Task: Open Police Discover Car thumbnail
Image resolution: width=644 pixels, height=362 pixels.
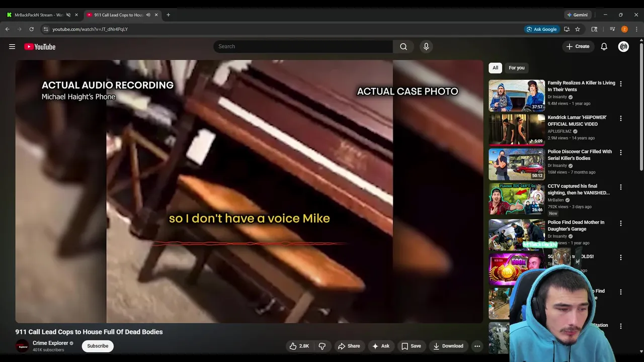Action: click(517, 164)
